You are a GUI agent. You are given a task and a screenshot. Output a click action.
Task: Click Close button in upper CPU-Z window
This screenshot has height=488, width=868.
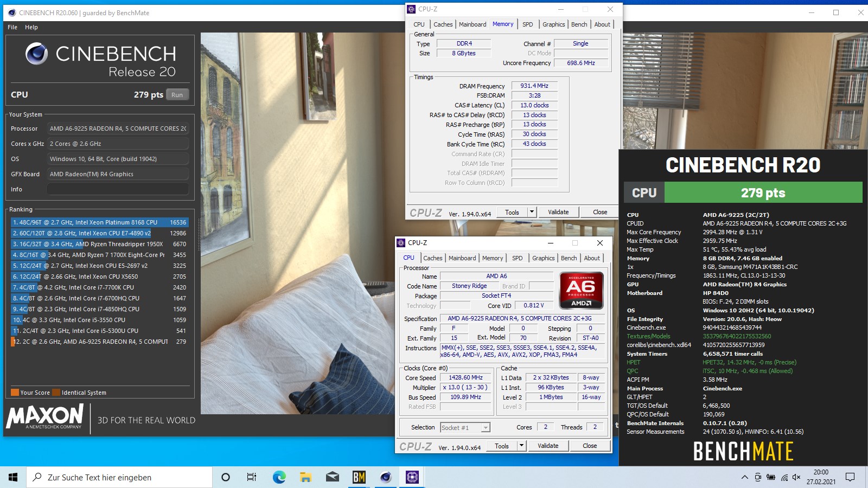(x=600, y=212)
